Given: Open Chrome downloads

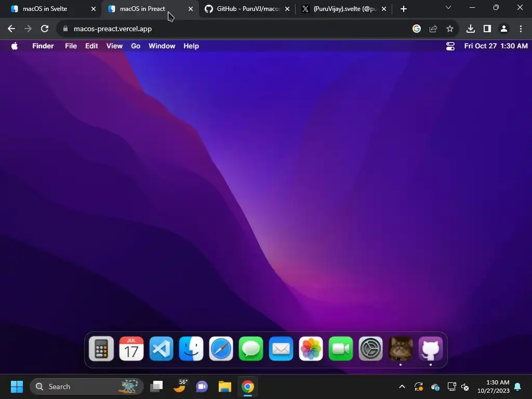Looking at the screenshot, I should click(x=471, y=29).
